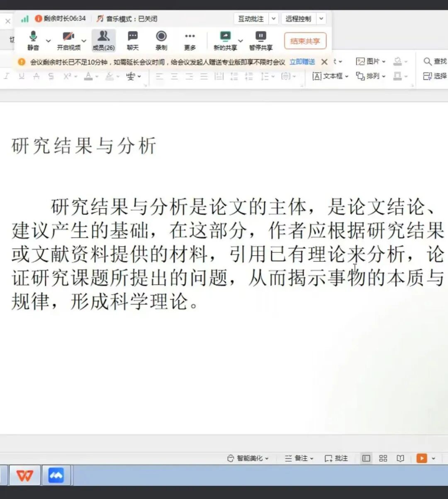Start a new share (新的共享)
The height and width of the screenshot is (499, 448).
(225, 40)
